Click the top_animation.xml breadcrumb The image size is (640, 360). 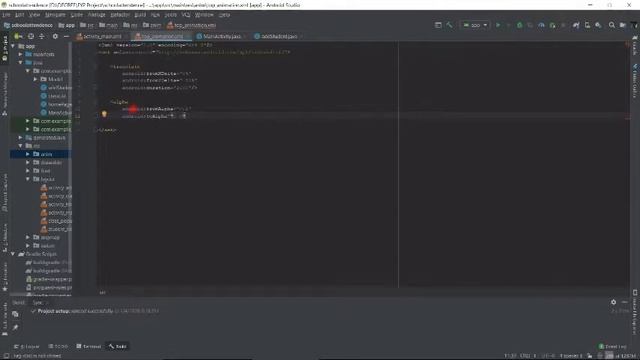191,25
